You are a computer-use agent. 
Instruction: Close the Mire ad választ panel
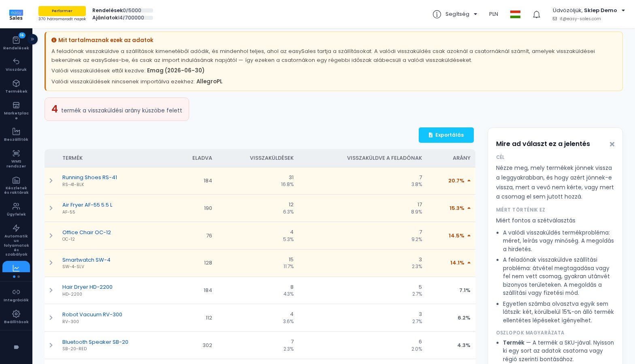pos(612,144)
